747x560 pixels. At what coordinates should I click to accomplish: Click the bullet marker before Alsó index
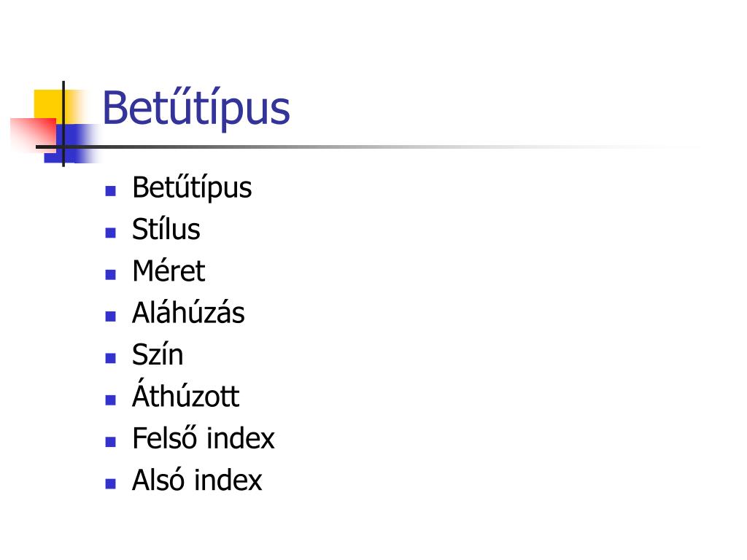click(x=111, y=484)
